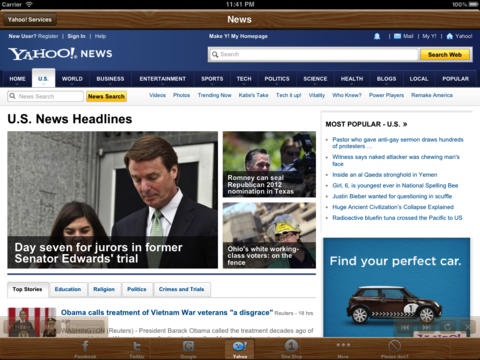Open the radioactive bluefin tuna story link
Image resolution: width=480 pixels, height=360 pixels.
tap(397, 218)
